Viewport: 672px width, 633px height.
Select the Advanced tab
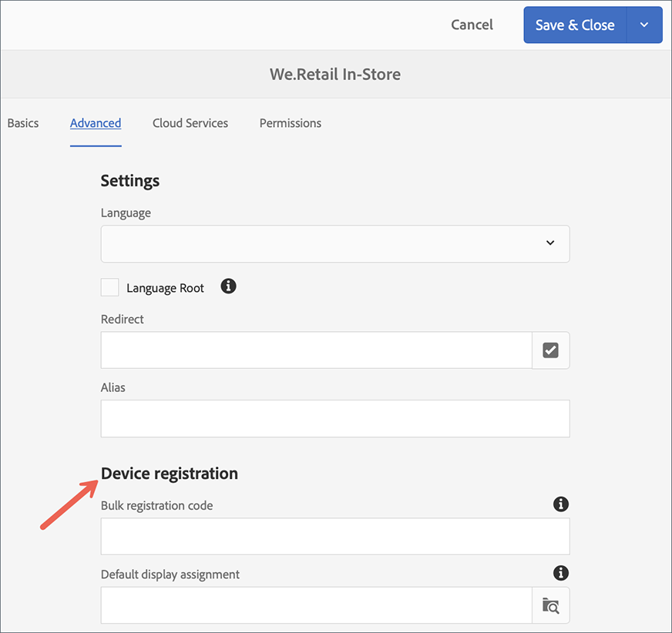click(x=96, y=123)
